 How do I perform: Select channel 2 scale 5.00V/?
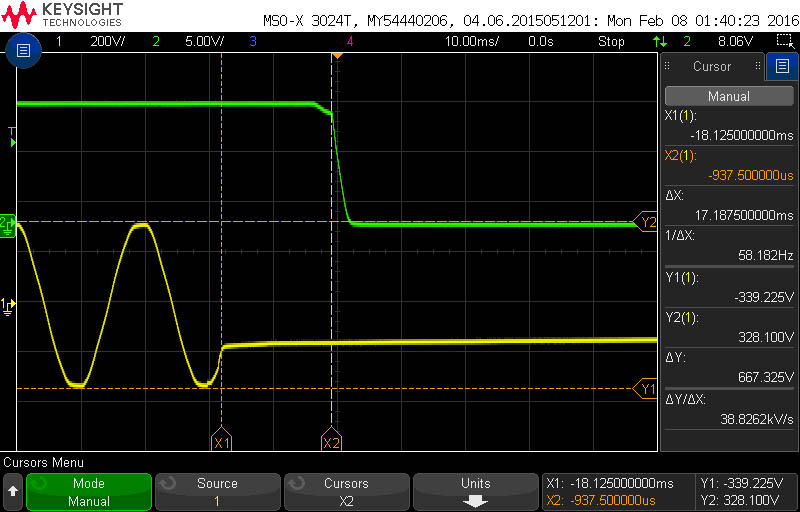point(205,41)
